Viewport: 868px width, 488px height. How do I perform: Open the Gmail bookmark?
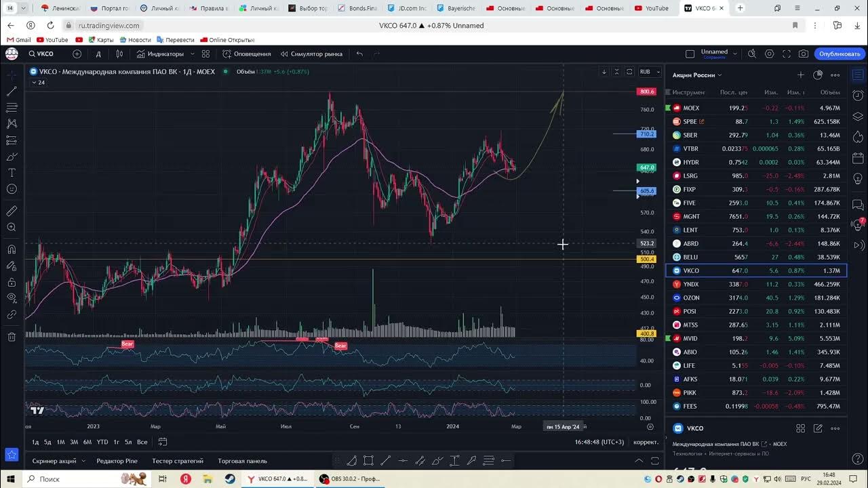(x=19, y=40)
